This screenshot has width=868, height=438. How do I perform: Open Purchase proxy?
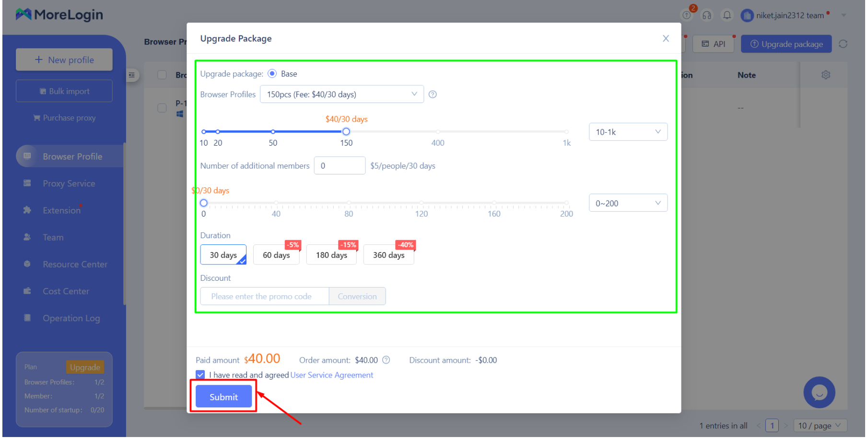(x=64, y=118)
